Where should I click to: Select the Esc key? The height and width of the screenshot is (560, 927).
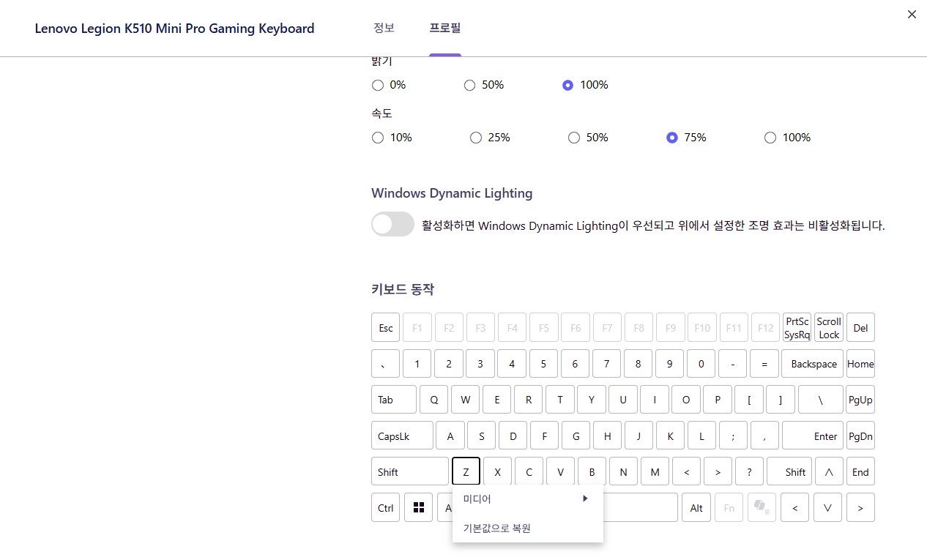[x=386, y=327]
